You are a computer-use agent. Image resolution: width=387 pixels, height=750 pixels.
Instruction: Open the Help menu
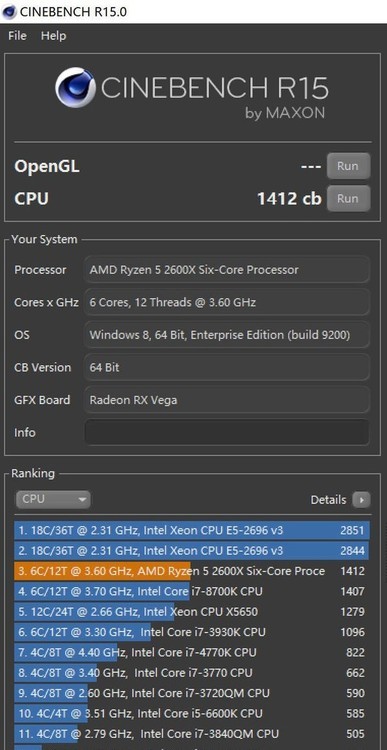(54, 36)
